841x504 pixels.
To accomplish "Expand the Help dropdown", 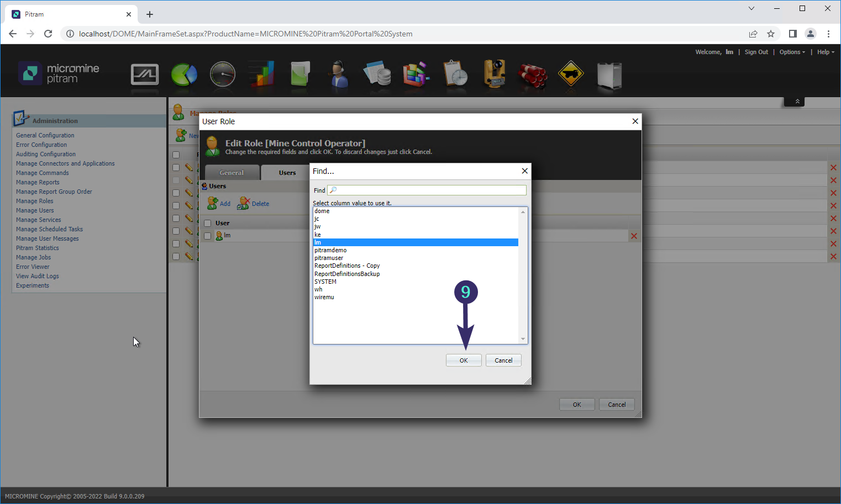I will (825, 52).
